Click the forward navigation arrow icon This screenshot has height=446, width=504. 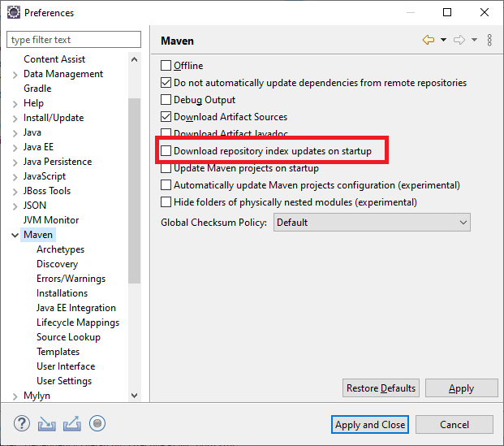click(x=459, y=40)
